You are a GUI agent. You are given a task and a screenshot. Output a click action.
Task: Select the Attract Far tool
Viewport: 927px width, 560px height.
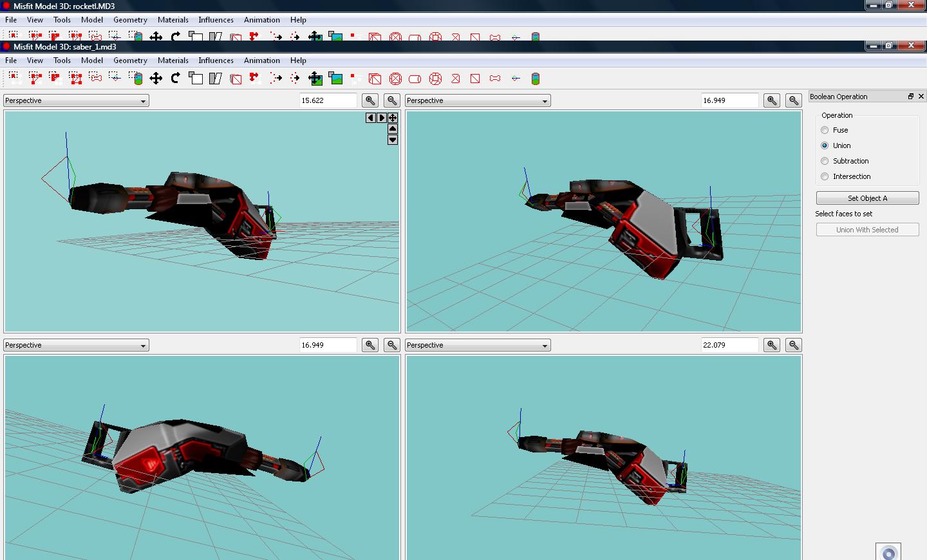coord(276,79)
